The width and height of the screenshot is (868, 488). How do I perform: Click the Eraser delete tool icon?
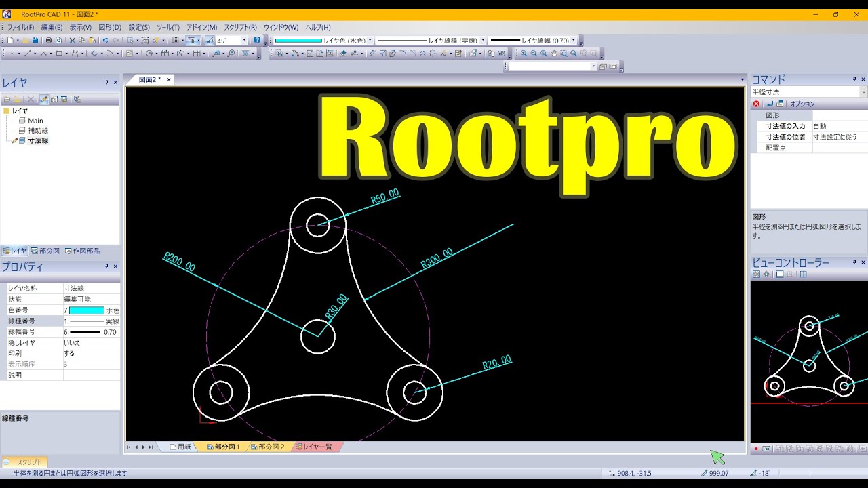(343, 53)
